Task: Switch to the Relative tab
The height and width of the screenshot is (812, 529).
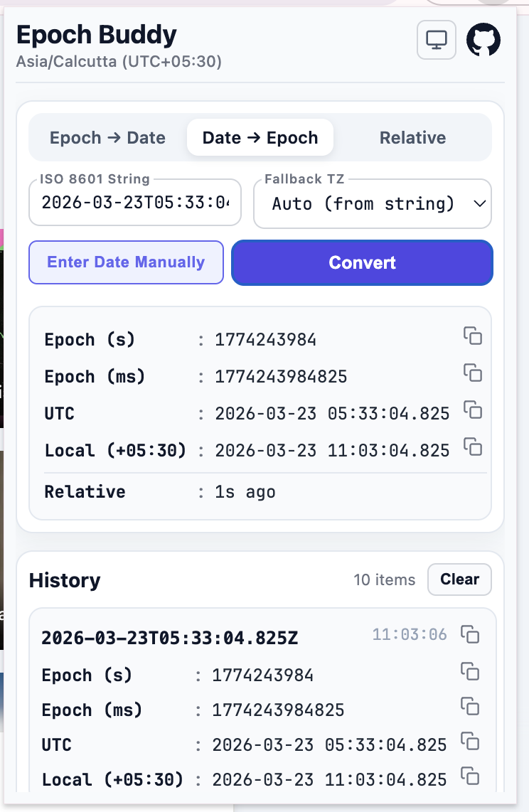Action: (x=412, y=138)
